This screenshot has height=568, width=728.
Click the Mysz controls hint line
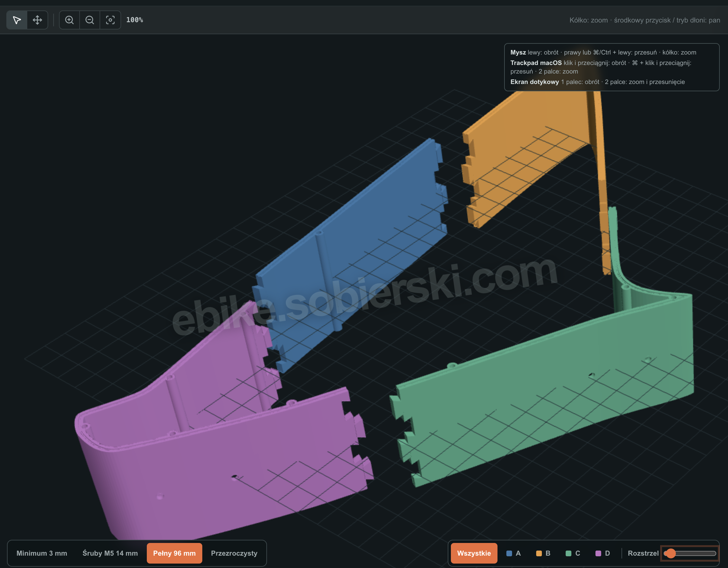[x=603, y=52]
